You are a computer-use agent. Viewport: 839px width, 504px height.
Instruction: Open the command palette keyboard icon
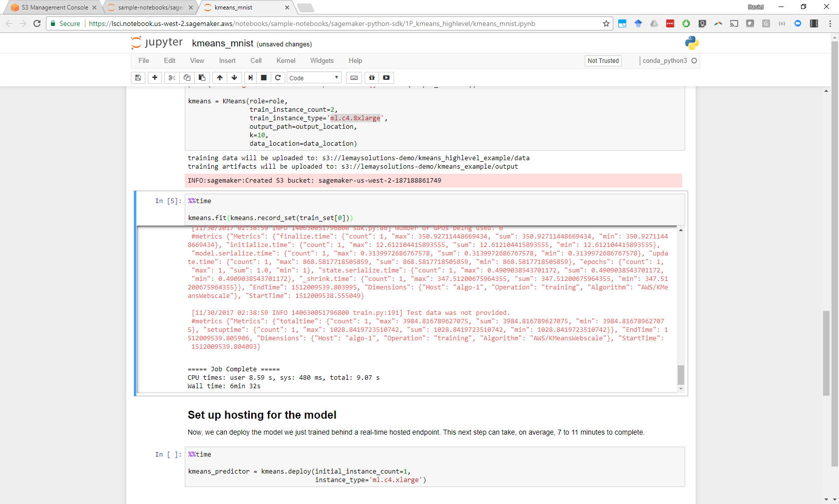354,78
